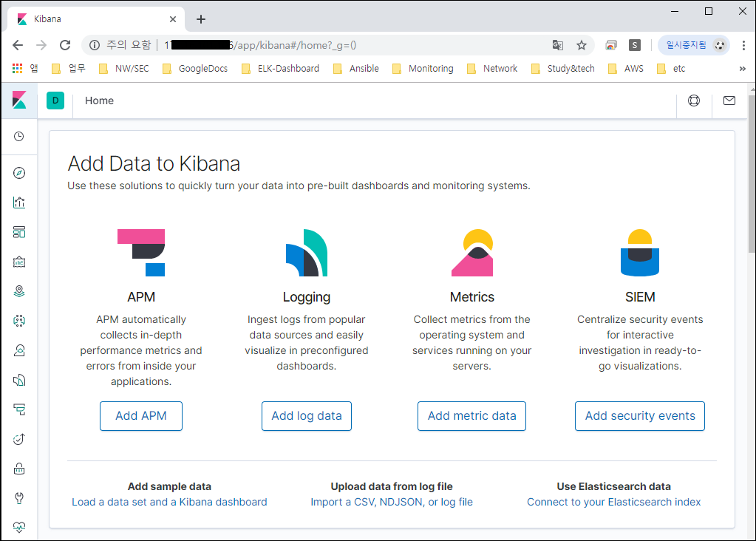Click the profile paused 일시중지됨 button

(x=694, y=45)
